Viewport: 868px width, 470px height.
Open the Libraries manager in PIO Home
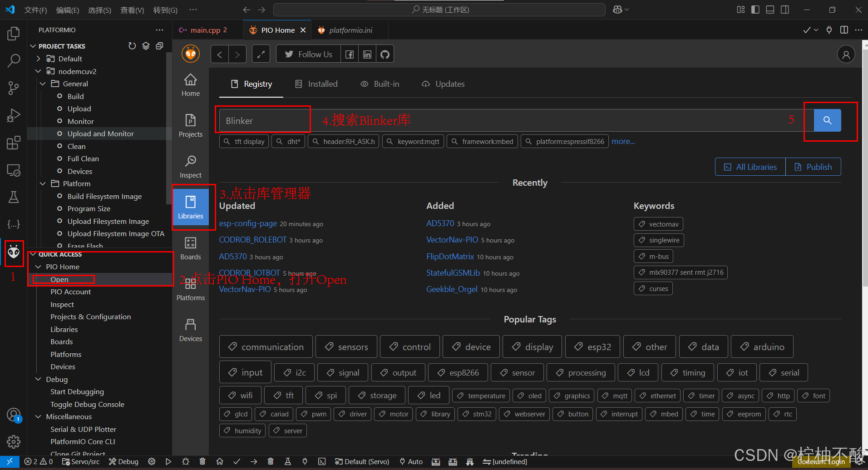[x=191, y=208]
